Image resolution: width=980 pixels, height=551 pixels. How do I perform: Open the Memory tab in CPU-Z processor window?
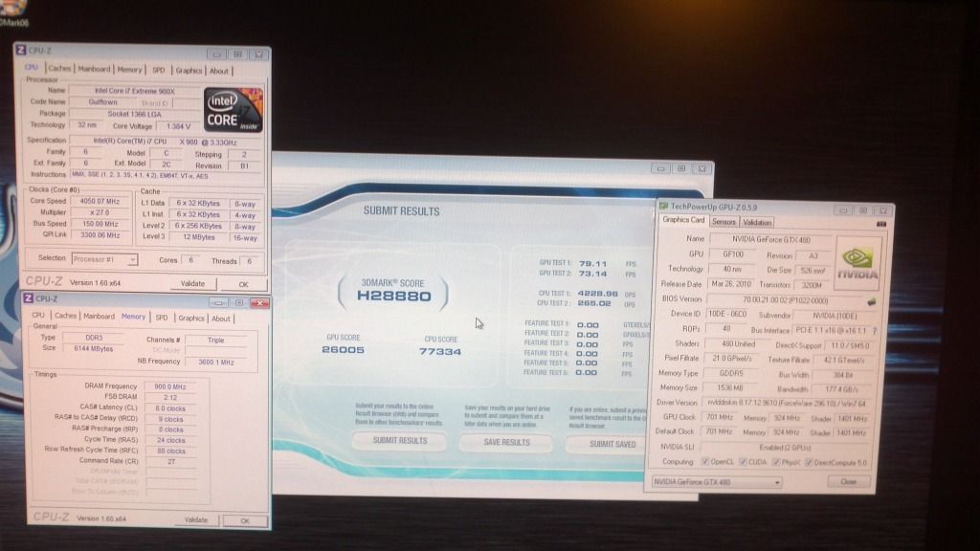coord(129,69)
